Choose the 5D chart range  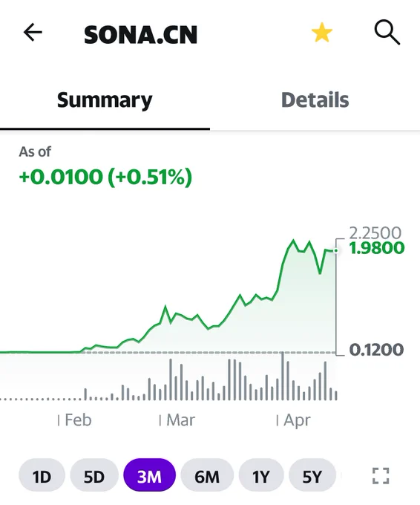click(x=94, y=476)
